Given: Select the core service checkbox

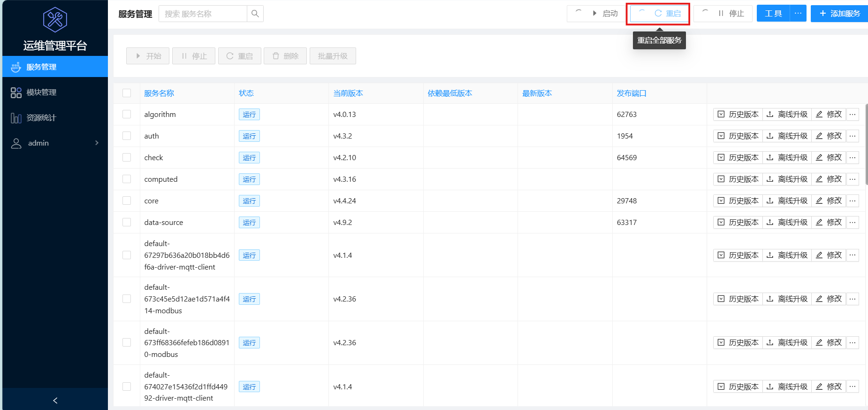Looking at the screenshot, I should 127,201.
